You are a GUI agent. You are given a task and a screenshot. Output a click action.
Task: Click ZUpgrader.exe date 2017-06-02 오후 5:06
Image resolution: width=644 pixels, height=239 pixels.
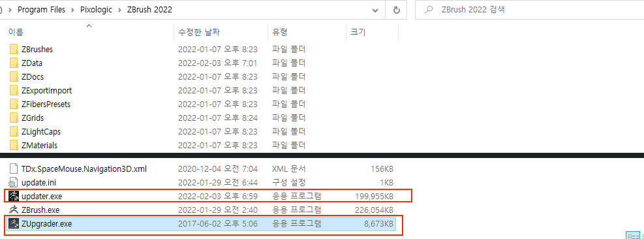pyautogui.click(x=218, y=224)
